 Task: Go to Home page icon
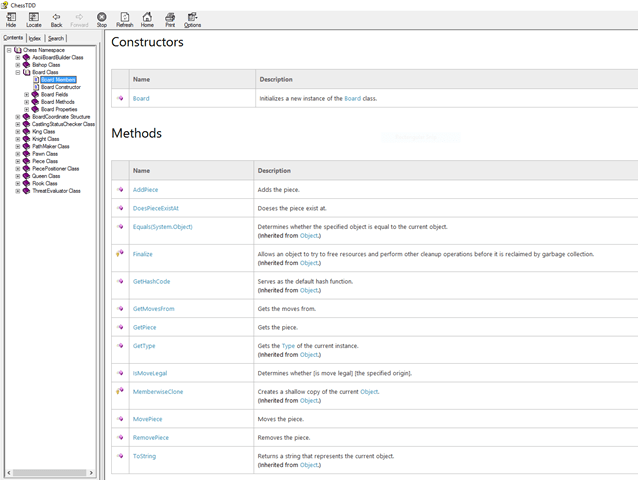click(147, 20)
